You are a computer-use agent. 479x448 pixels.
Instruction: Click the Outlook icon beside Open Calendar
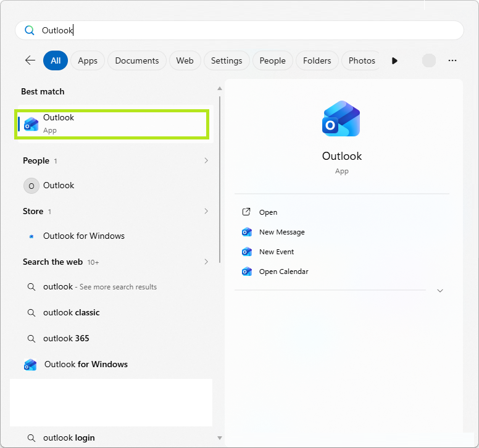(246, 271)
